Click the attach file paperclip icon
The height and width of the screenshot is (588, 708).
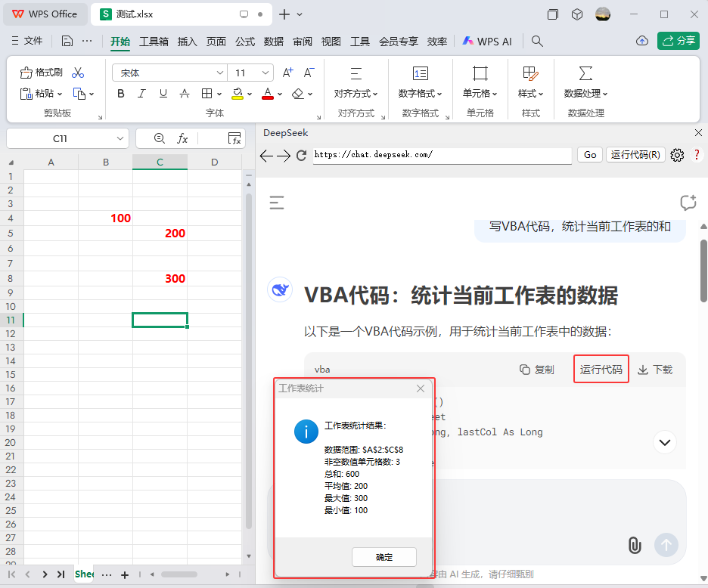635,545
